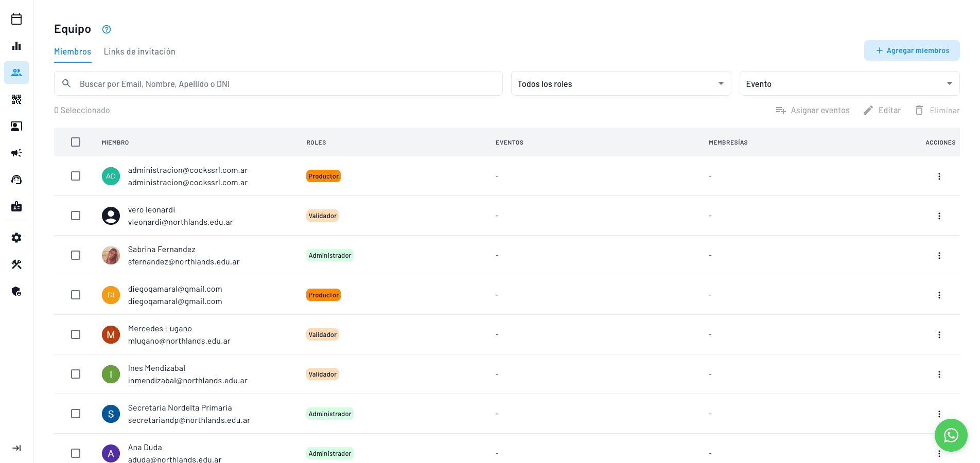
Task: Check the box for Ana Duda
Action: 76,453
